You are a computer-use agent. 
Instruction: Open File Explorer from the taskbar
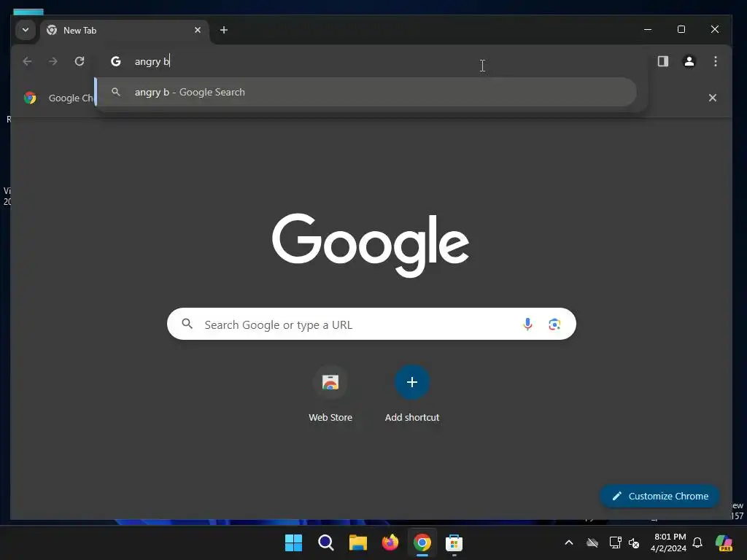(x=357, y=542)
